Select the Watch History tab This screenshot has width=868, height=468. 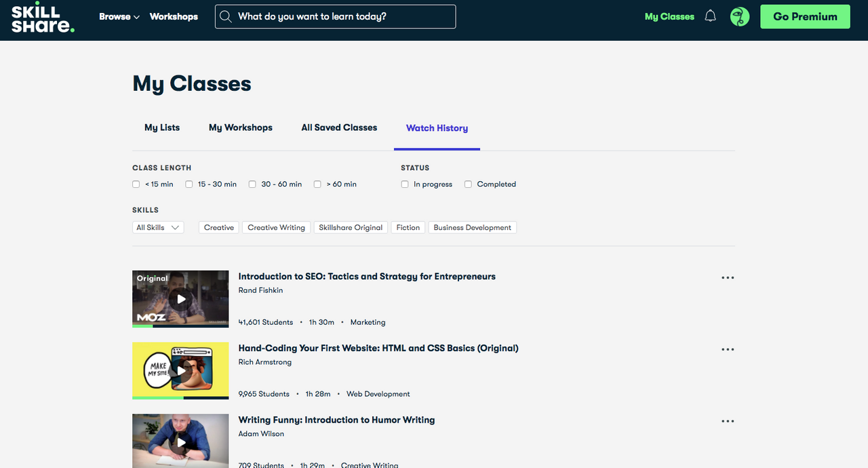click(437, 128)
